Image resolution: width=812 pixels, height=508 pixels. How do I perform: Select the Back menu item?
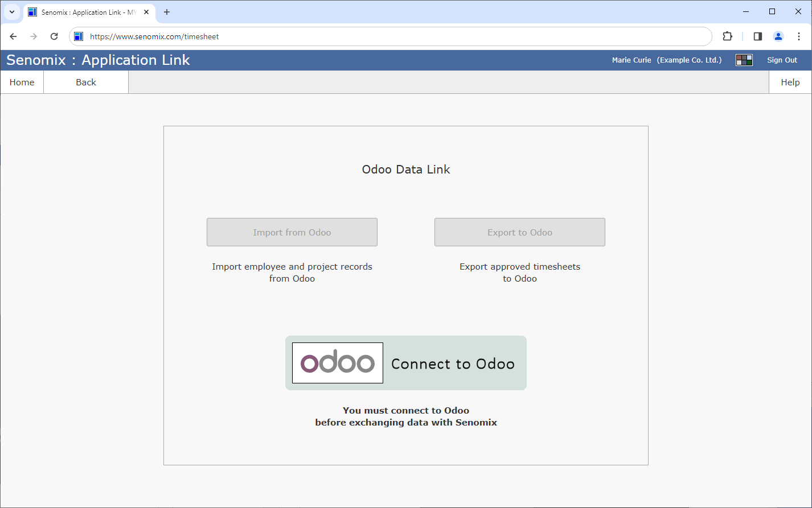[x=86, y=82]
